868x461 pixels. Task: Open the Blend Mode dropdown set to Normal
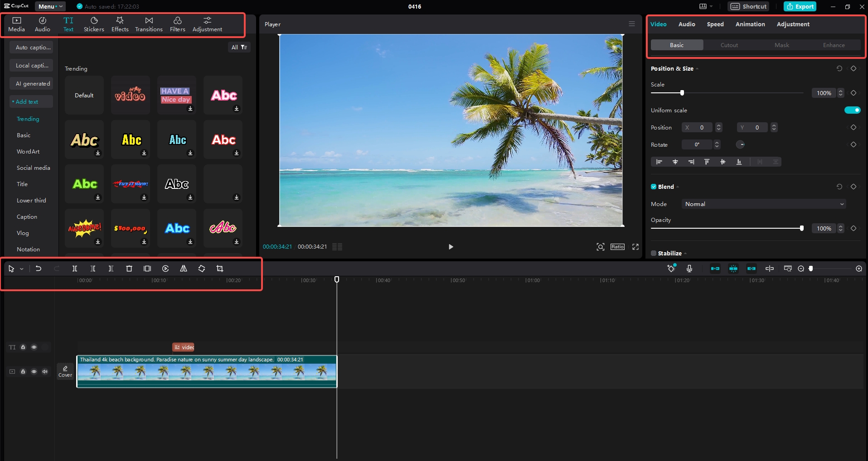[x=763, y=204]
